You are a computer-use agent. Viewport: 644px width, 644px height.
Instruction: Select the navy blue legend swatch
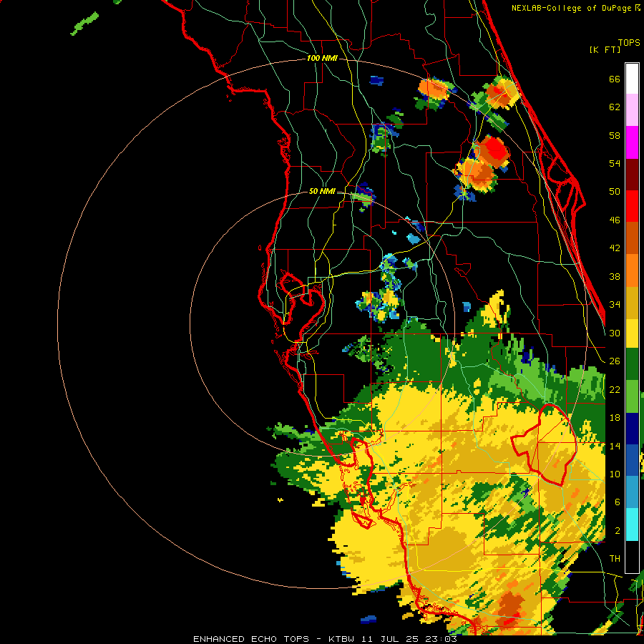632,429
